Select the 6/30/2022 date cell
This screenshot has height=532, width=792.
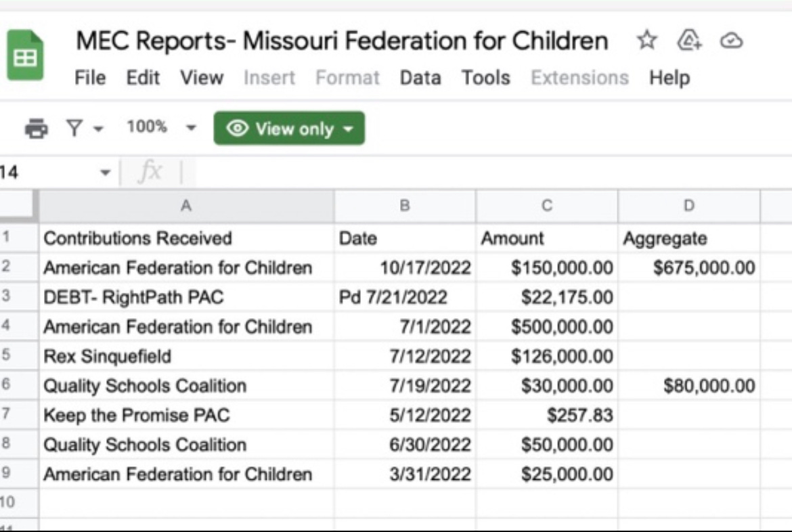[x=405, y=445]
